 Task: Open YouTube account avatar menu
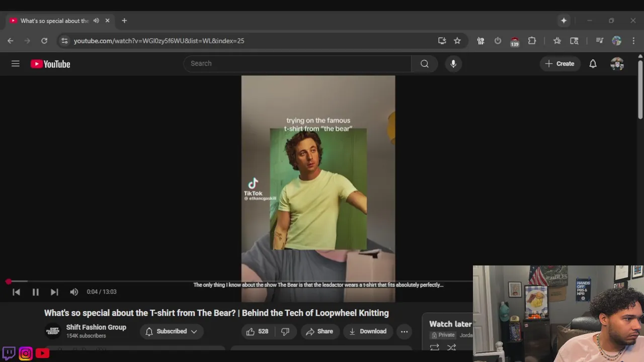pos(617,64)
